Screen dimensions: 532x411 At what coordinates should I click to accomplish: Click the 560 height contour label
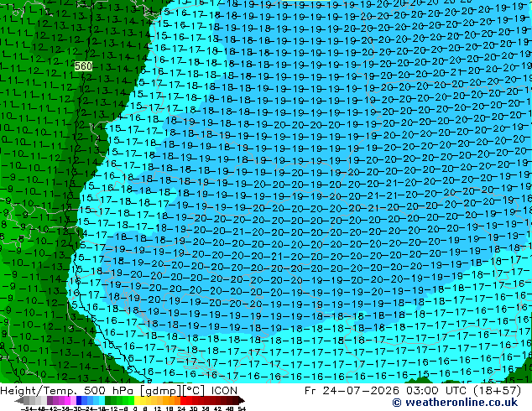pos(83,65)
